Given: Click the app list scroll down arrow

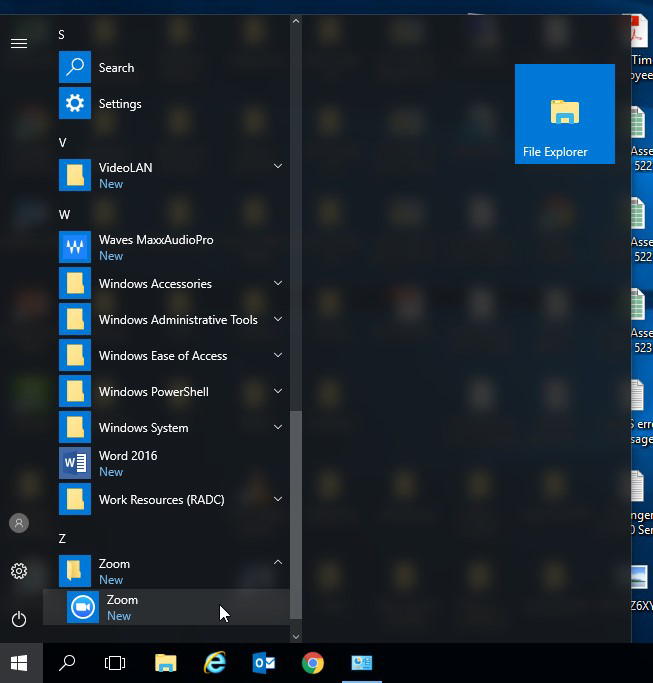Looking at the screenshot, I should [296, 637].
